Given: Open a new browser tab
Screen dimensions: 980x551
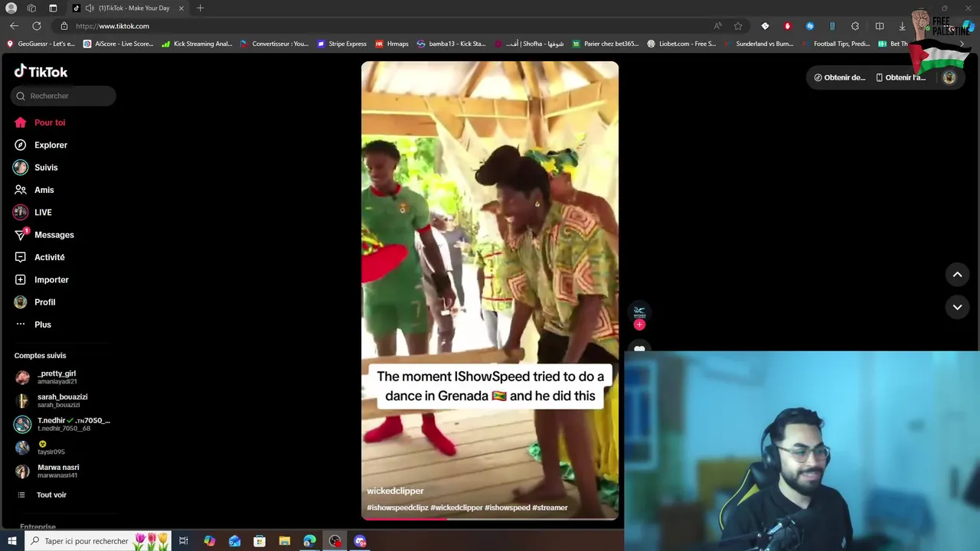Looking at the screenshot, I should 200,8.
